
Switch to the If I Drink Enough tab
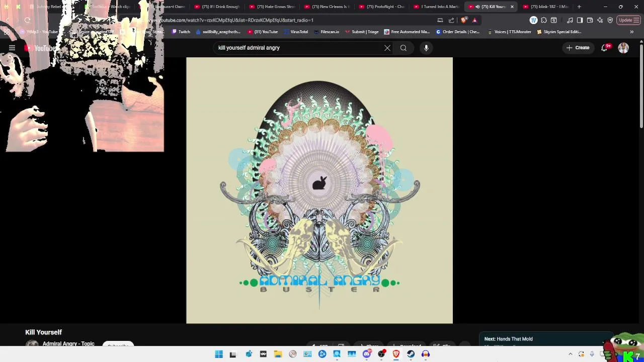[x=217, y=7]
